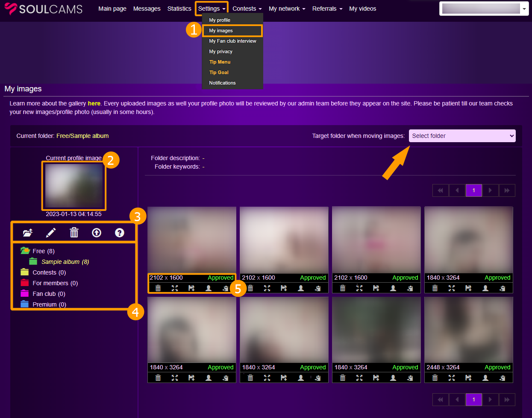This screenshot has height=418, width=532.
Task: Click the create new folder icon
Action: (x=28, y=233)
